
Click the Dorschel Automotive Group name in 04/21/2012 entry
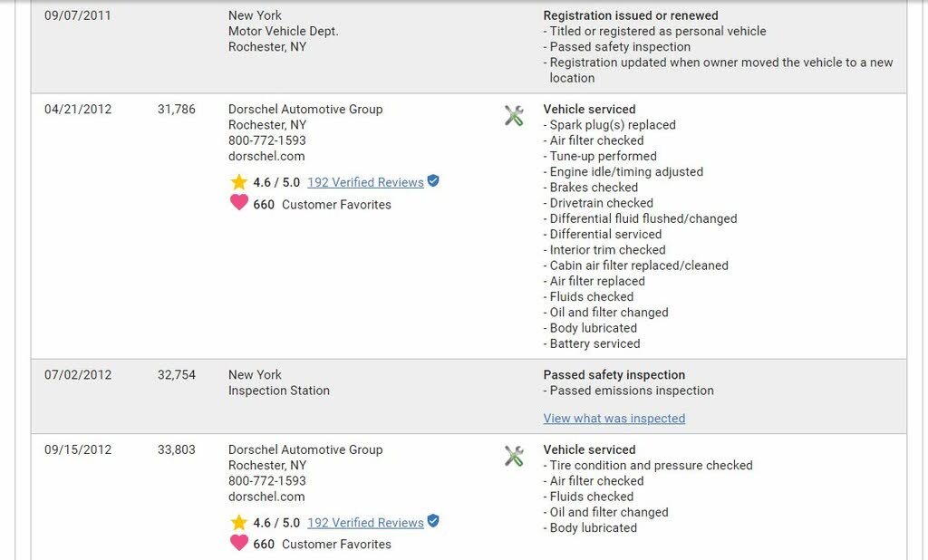point(305,109)
